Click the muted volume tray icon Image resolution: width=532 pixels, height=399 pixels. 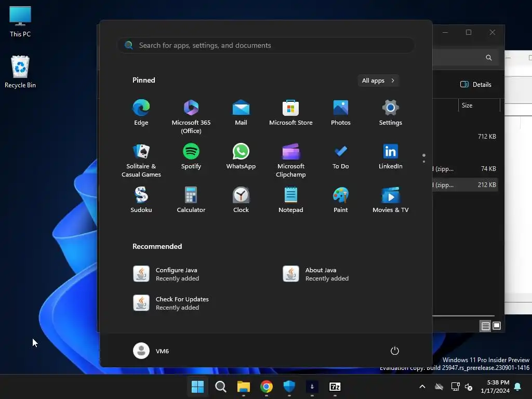469,387
